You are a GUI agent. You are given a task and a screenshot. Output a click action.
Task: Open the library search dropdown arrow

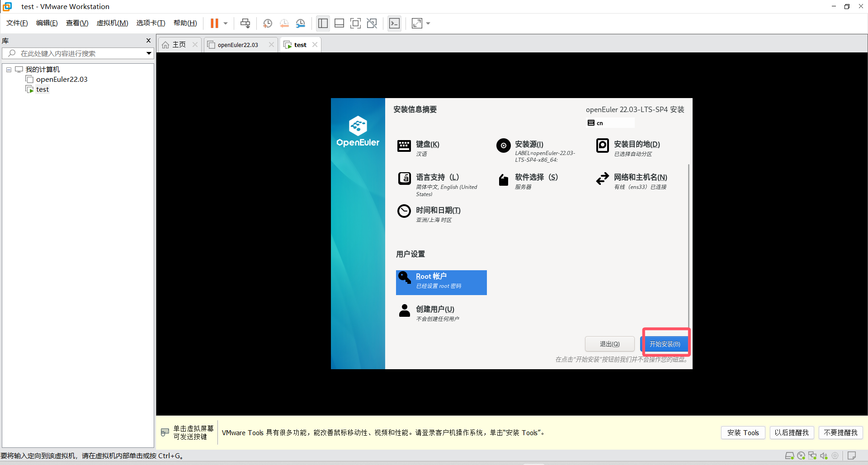coord(149,53)
